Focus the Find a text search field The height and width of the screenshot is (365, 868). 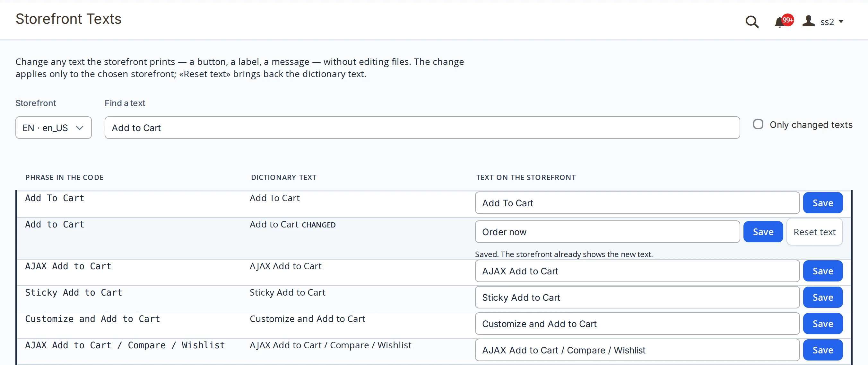422,128
